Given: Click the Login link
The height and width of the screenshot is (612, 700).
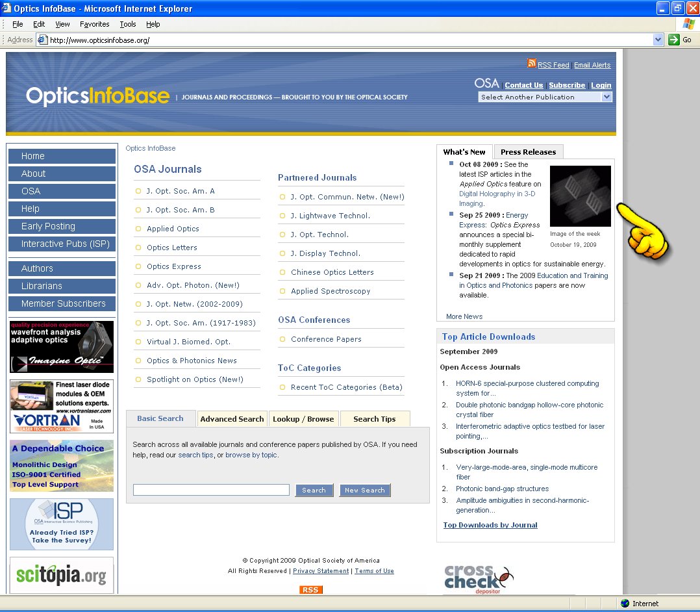Looking at the screenshot, I should (x=601, y=85).
